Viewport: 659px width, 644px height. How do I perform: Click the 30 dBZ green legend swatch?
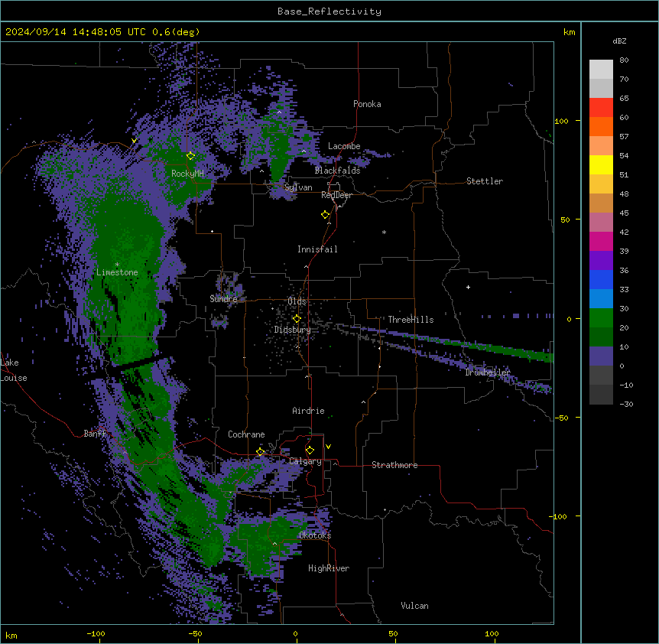click(x=601, y=318)
